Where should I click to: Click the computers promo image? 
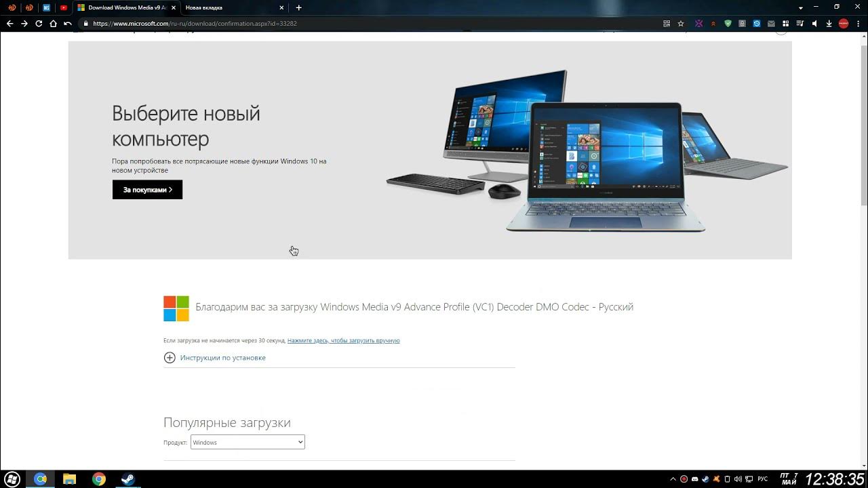point(587,150)
